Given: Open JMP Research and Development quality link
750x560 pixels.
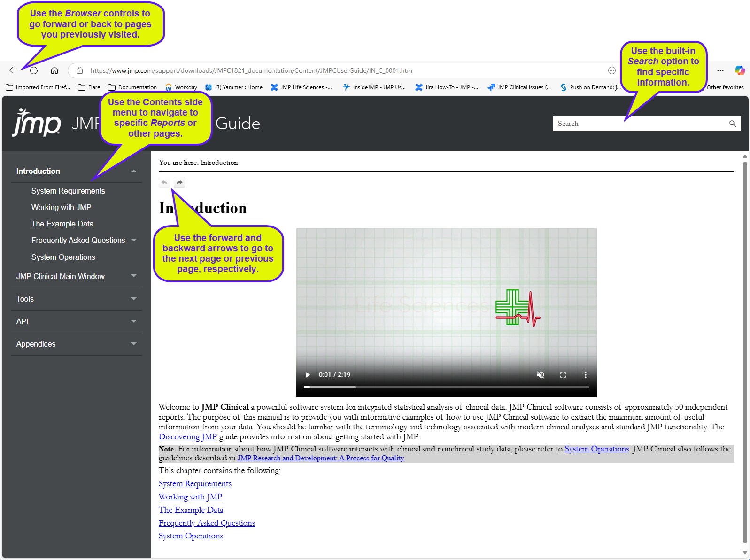Looking at the screenshot, I should (321, 458).
